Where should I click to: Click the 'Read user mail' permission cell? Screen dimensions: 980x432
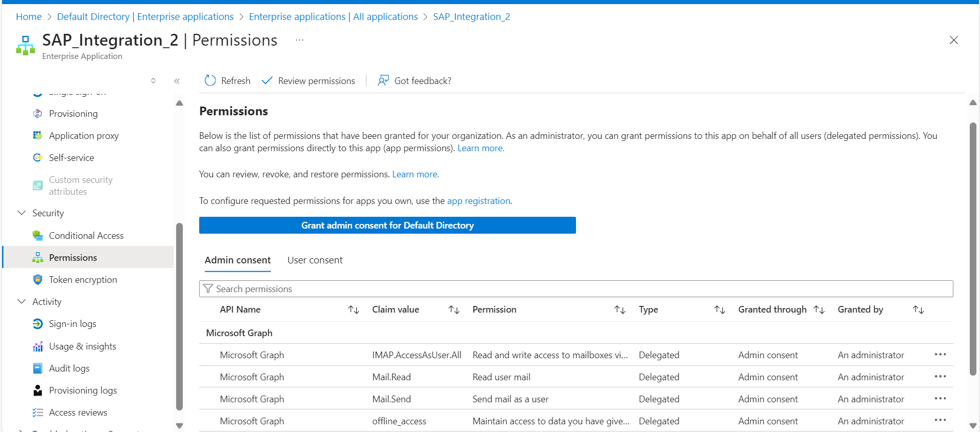point(501,377)
